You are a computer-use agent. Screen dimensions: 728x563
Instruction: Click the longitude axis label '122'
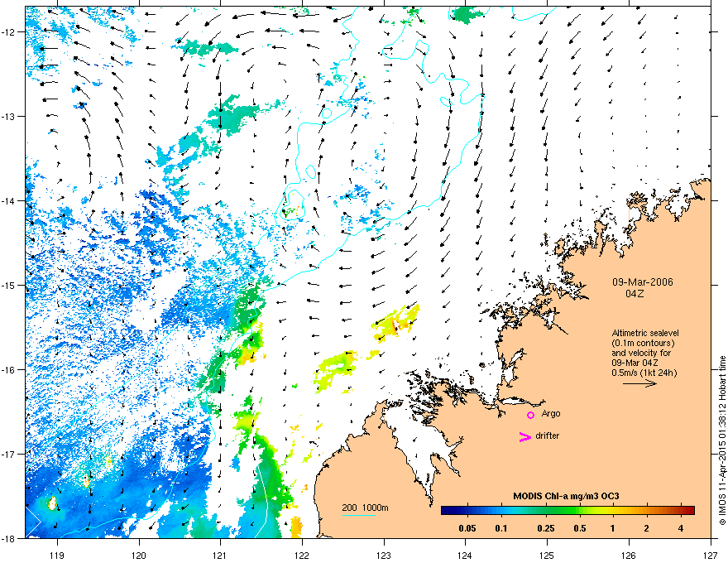point(302,555)
